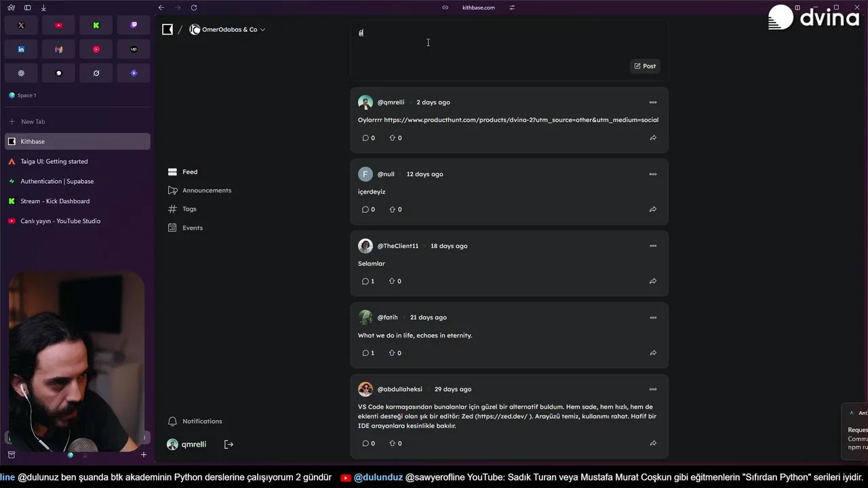Open @abdullaheksi profile link

pos(399,389)
